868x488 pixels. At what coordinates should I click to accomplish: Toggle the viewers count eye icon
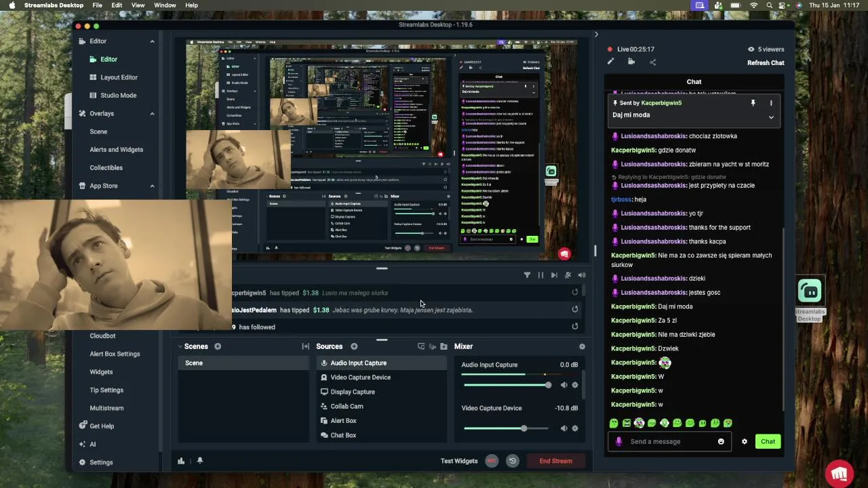(751, 49)
